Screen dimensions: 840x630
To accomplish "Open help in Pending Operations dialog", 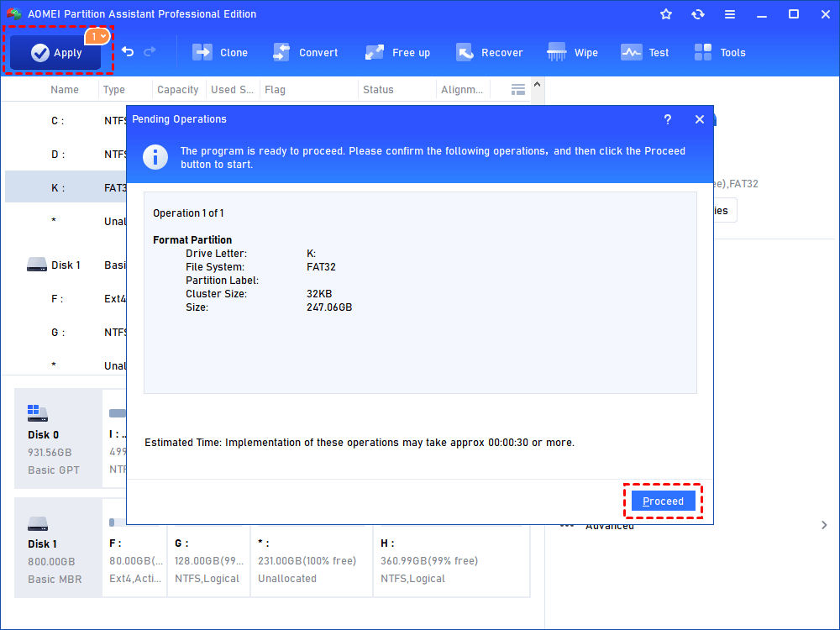I will 668,119.
